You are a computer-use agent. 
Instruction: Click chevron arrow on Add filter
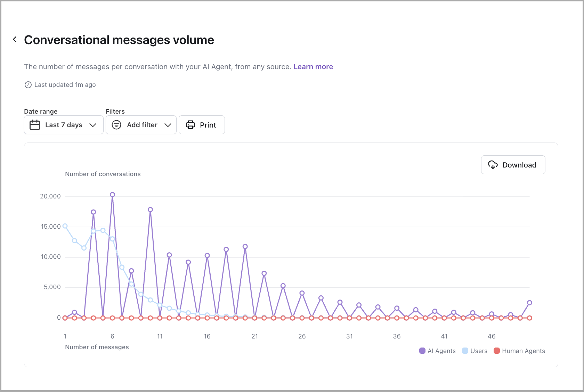point(168,125)
